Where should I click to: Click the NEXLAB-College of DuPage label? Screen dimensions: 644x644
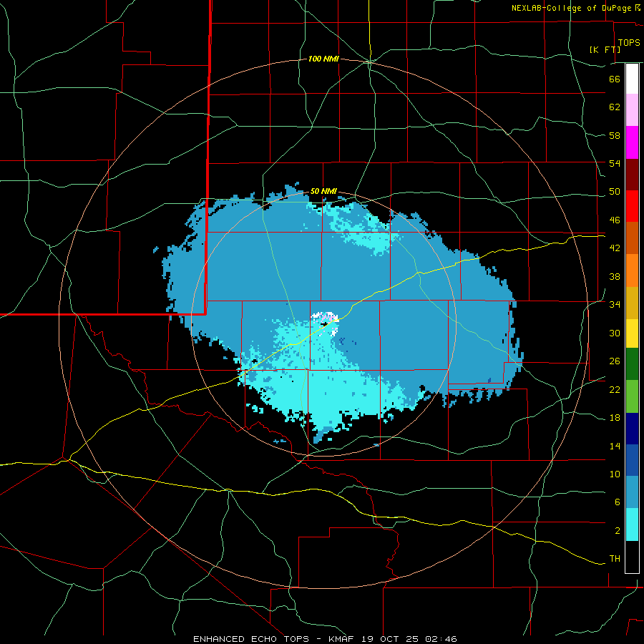(x=571, y=8)
